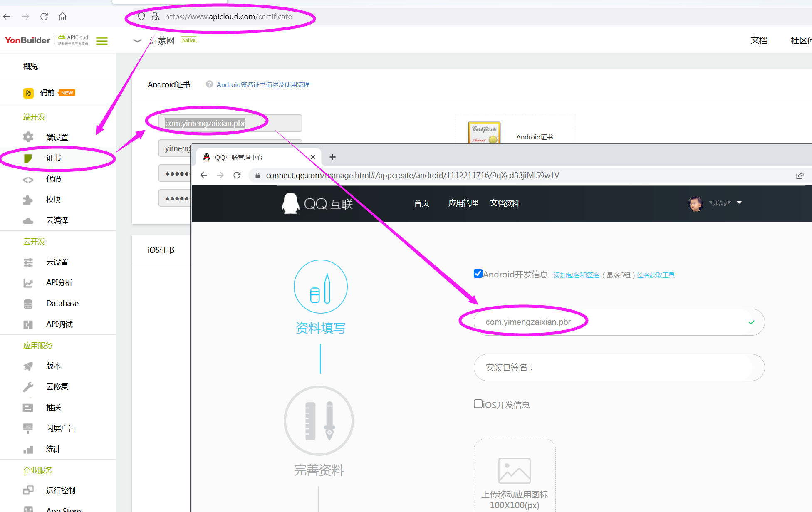The image size is (812, 512).
Task: Click the package name field com.yimengzaixian.pbr in apicloud
Action: click(x=230, y=124)
